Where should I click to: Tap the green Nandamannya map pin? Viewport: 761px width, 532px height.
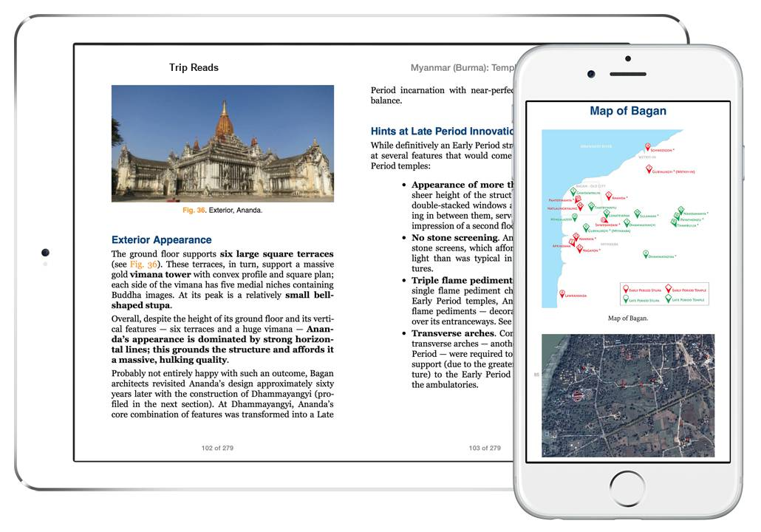[681, 211]
